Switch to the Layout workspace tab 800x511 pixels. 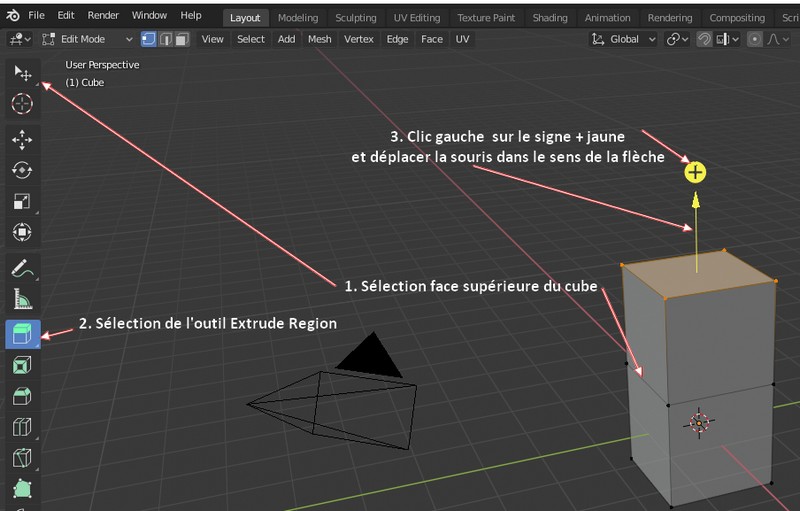click(x=245, y=18)
